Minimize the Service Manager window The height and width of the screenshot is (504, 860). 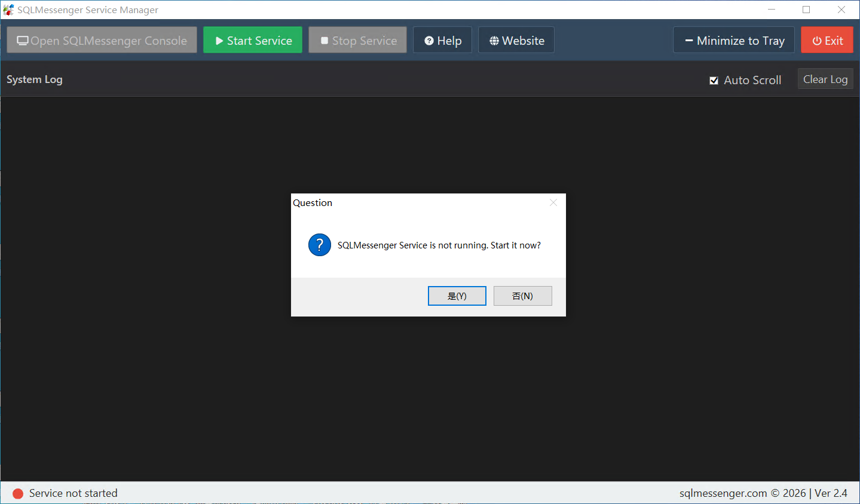[x=772, y=10]
